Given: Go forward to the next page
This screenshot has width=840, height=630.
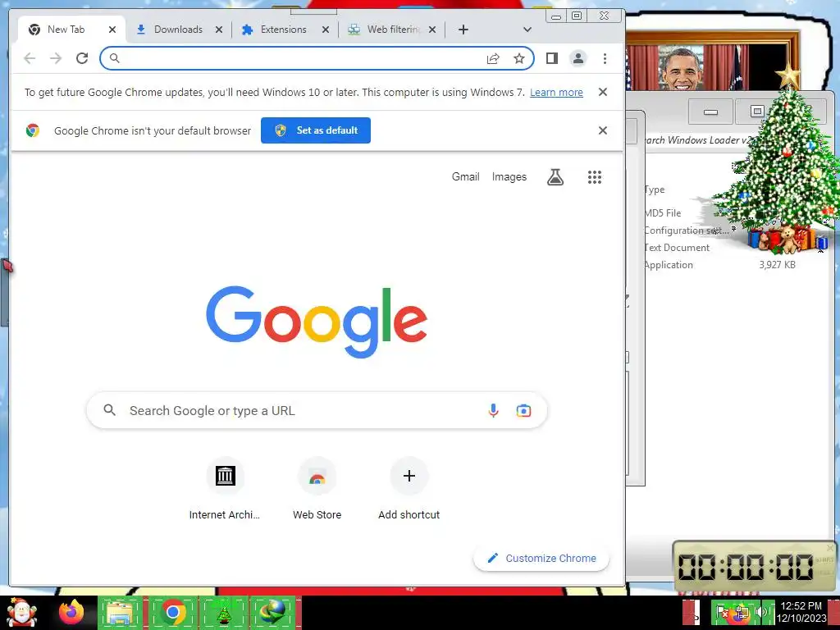Looking at the screenshot, I should pos(56,58).
